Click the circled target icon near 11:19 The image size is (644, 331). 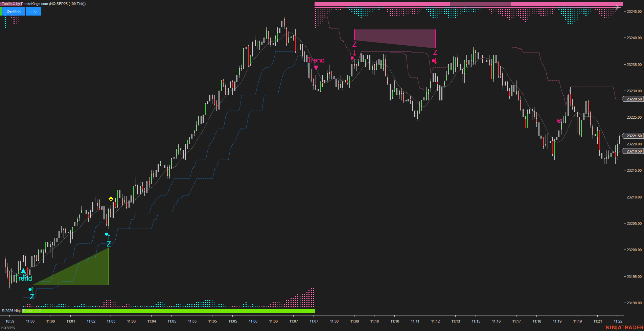[558, 120]
